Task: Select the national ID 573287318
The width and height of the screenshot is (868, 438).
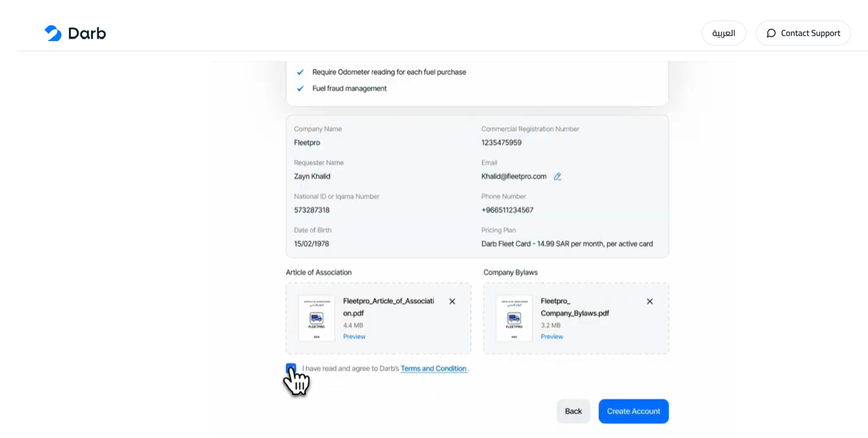Action: [x=311, y=210]
